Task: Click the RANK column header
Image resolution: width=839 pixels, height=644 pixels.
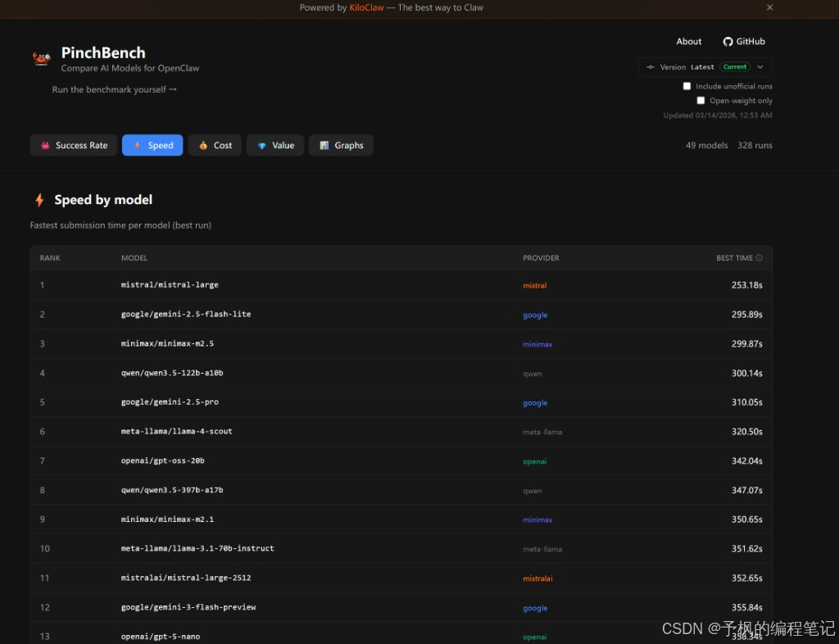Action: point(50,258)
